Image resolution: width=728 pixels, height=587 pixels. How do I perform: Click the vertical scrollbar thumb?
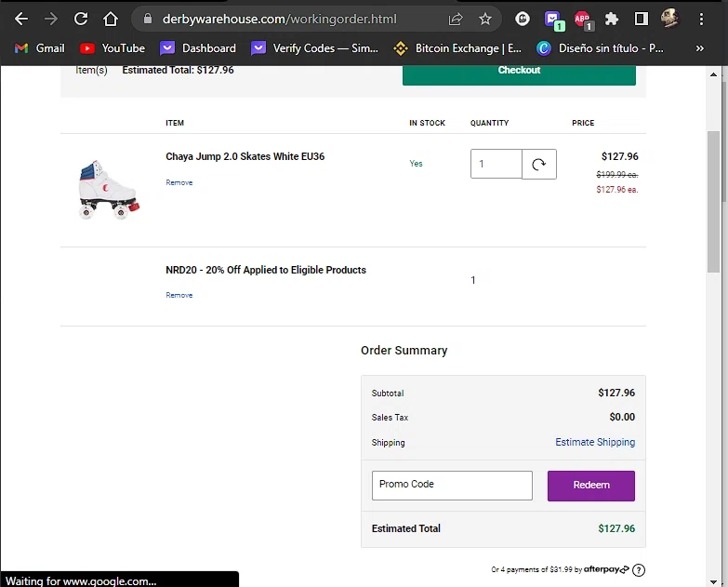tap(714, 202)
